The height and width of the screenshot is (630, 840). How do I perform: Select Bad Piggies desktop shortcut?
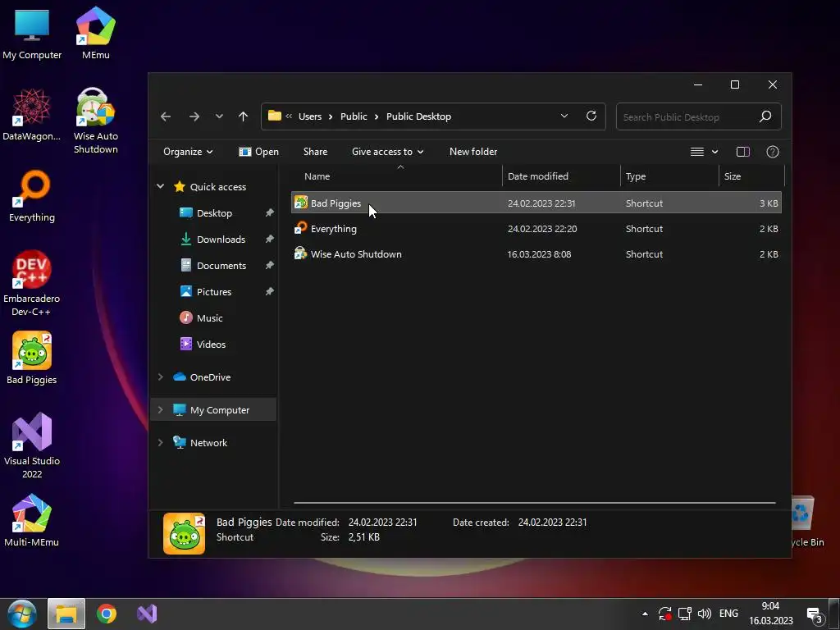(32, 358)
